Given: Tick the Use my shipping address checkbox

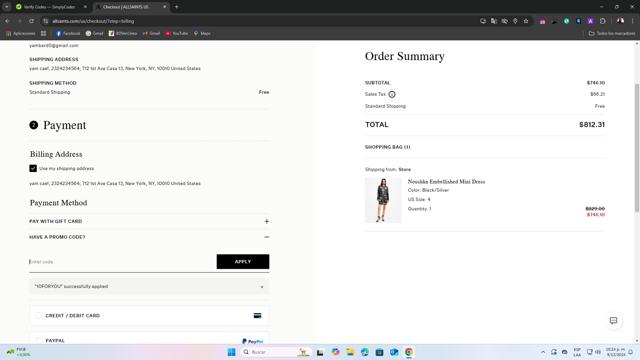Looking at the screenshot, I should pos(33,168).
